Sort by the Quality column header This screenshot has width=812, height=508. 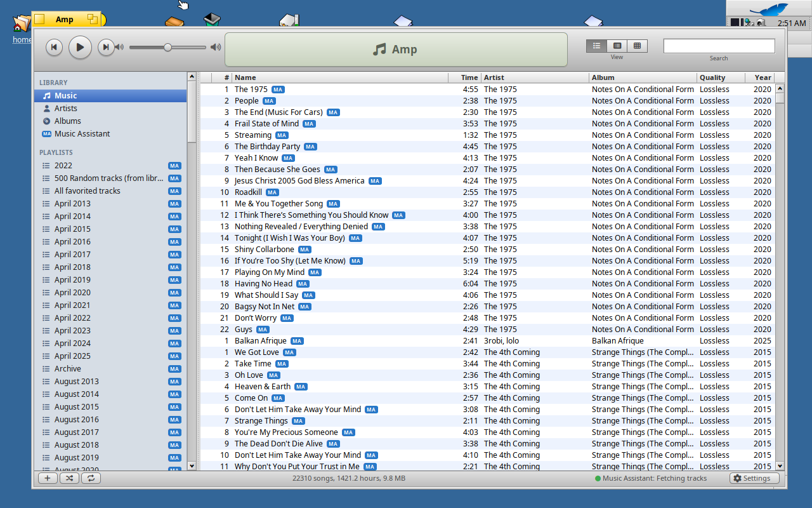coord(721,77)
